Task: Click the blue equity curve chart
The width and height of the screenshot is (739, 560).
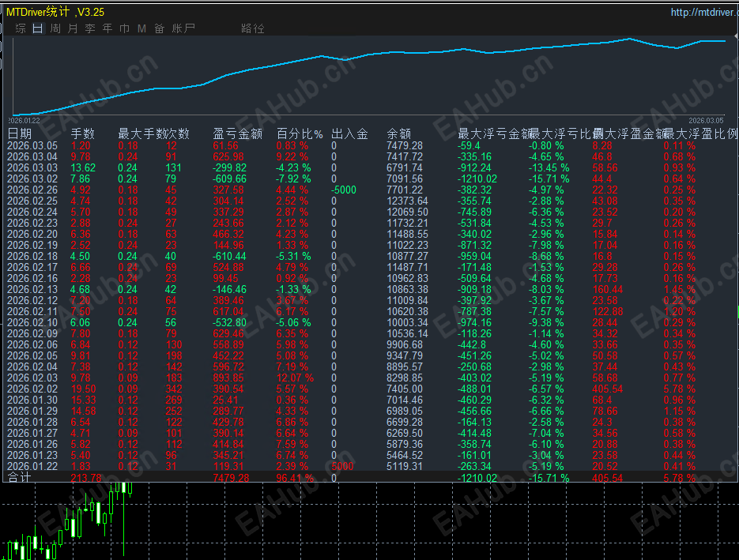Action: (369, 75)
